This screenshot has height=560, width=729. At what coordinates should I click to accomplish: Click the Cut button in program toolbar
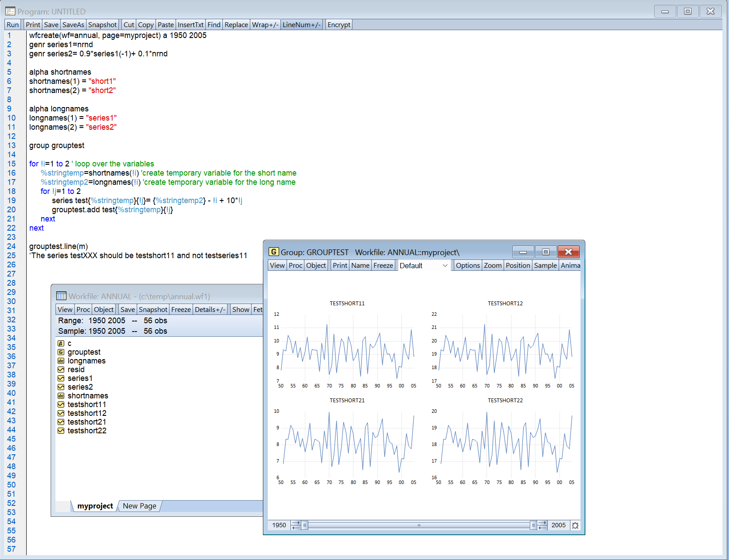point(129,25)
